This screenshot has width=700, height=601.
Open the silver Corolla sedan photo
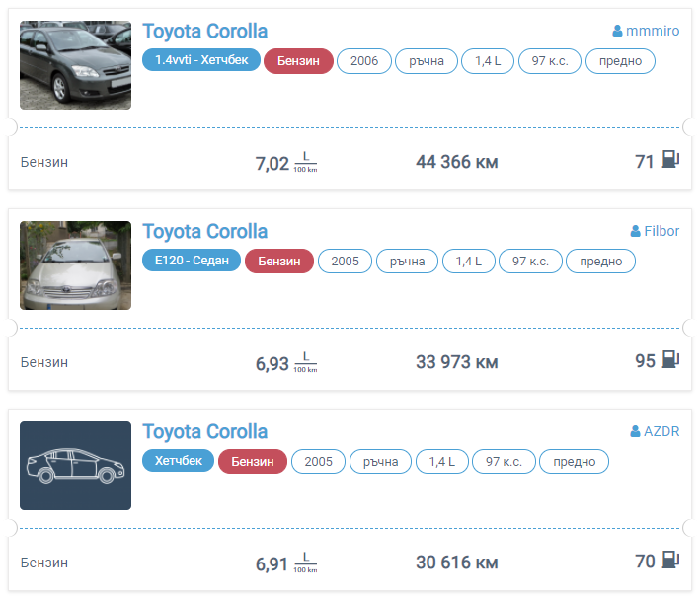pos(75,265)
